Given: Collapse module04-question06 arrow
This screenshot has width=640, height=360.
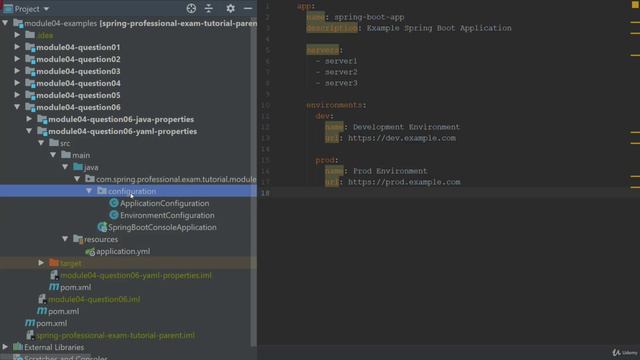Looking at the screenshot, I should (x=17, y=107).
